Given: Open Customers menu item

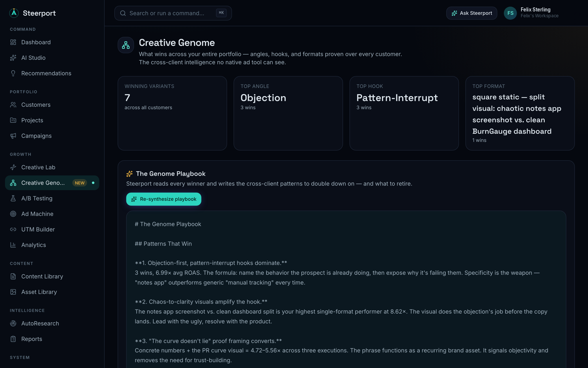Looking at the screenshot, I should coord(52,105).
